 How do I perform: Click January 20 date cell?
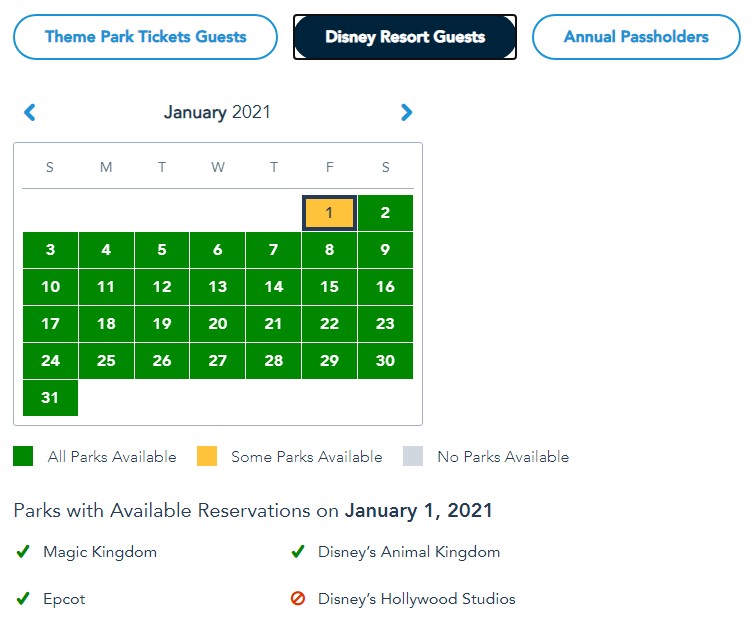pyautogui.click(x=217, y=324)
